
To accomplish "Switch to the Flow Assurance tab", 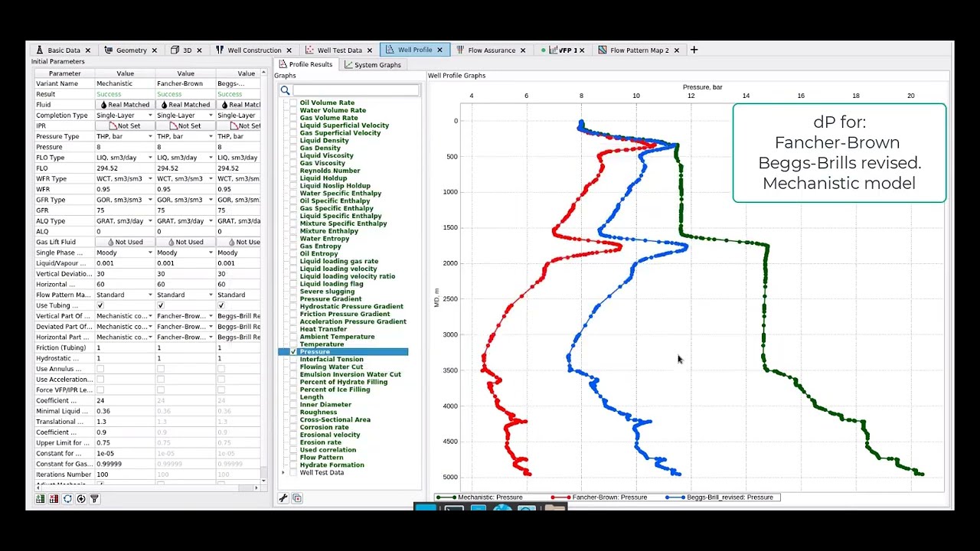I will tap(491, 51).
